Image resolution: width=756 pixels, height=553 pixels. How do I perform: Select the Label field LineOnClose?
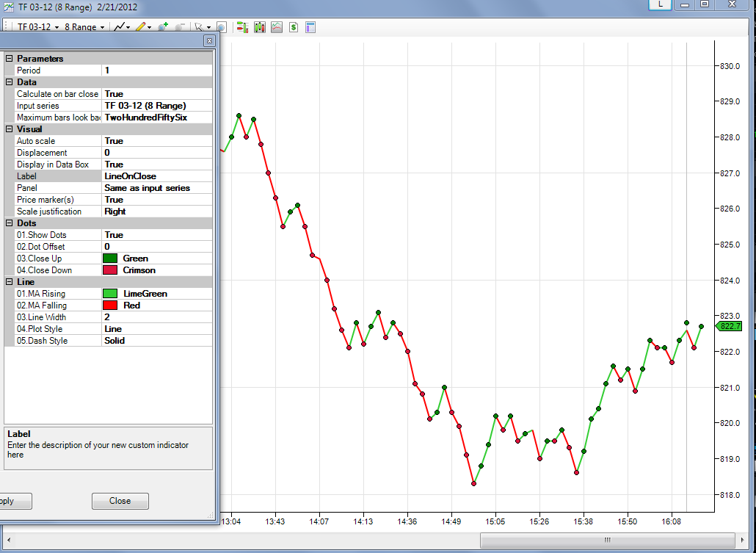click(x=156, y=176)
